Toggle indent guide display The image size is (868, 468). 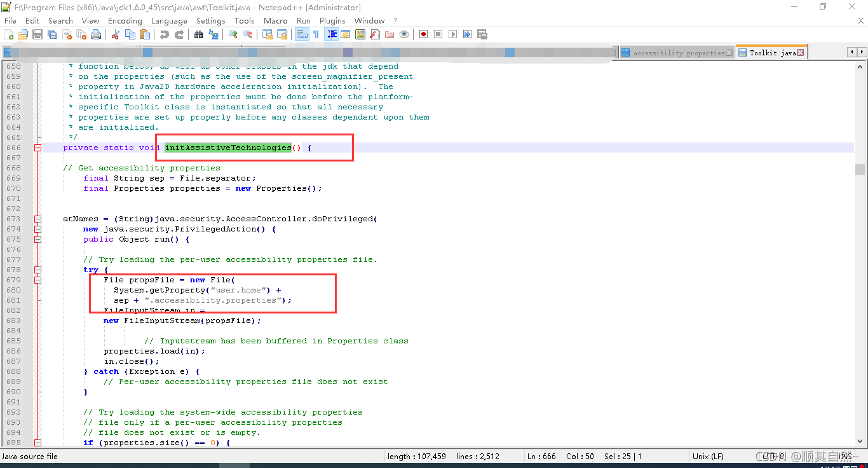(331, 34)
